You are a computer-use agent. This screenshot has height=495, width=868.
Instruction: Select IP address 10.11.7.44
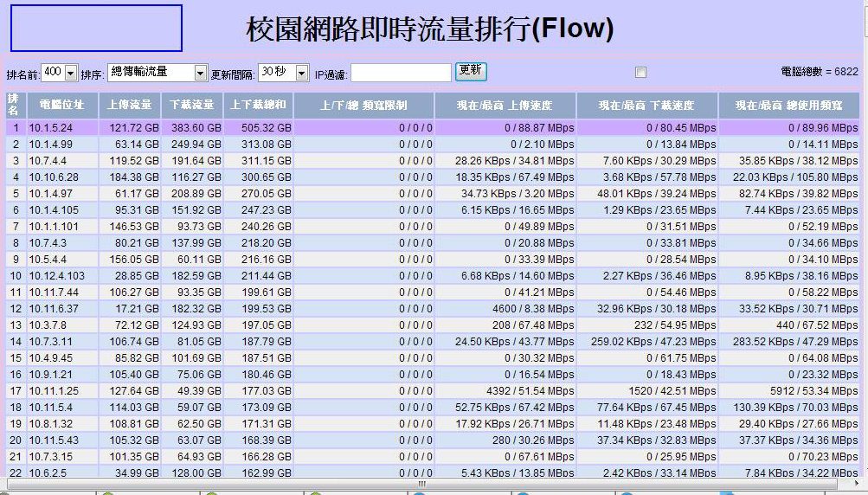pos(54,292)
